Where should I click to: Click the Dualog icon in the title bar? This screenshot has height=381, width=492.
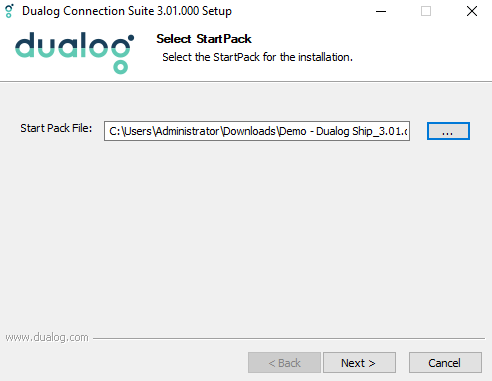(x=9, y=11)
